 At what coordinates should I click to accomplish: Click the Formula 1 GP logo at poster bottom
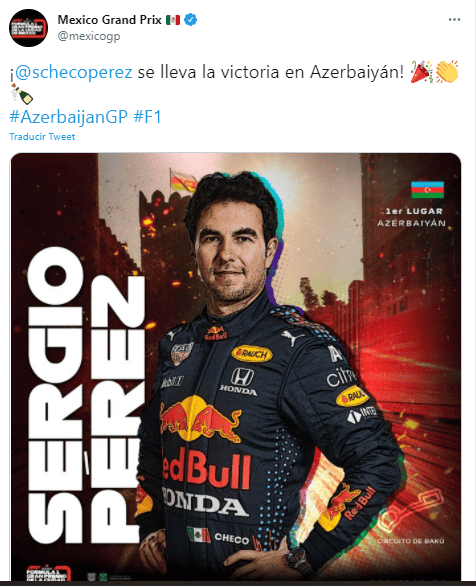click(48, 575)
